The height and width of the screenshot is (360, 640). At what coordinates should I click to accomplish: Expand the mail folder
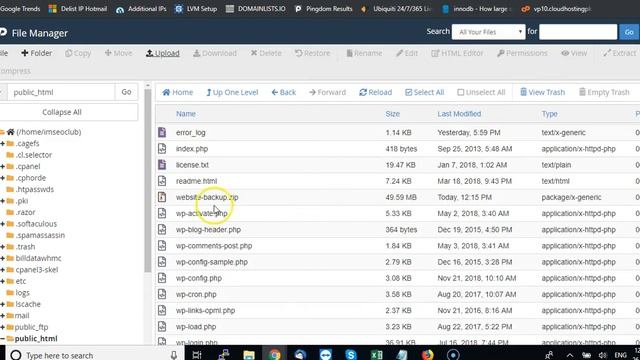coord(2,316)
